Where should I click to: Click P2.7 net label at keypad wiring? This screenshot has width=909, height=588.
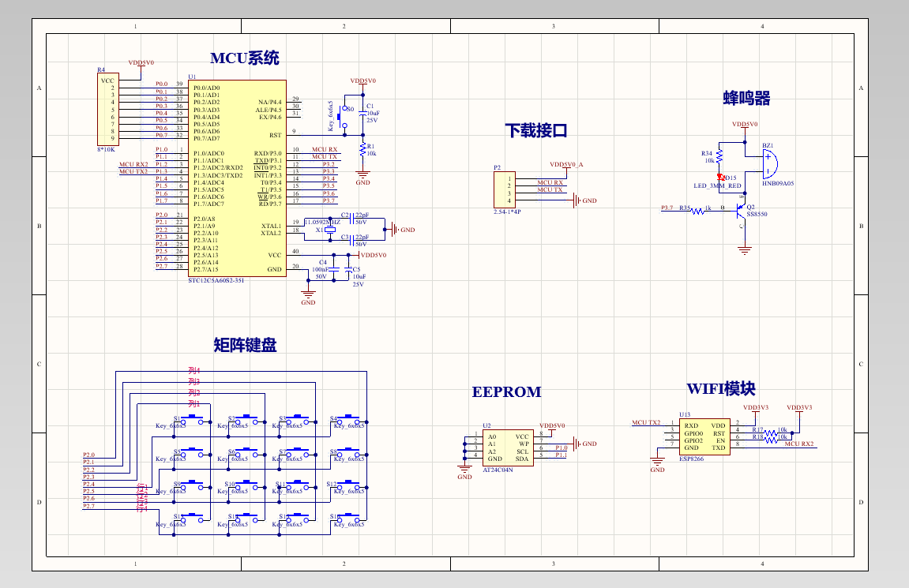(88, 506)
